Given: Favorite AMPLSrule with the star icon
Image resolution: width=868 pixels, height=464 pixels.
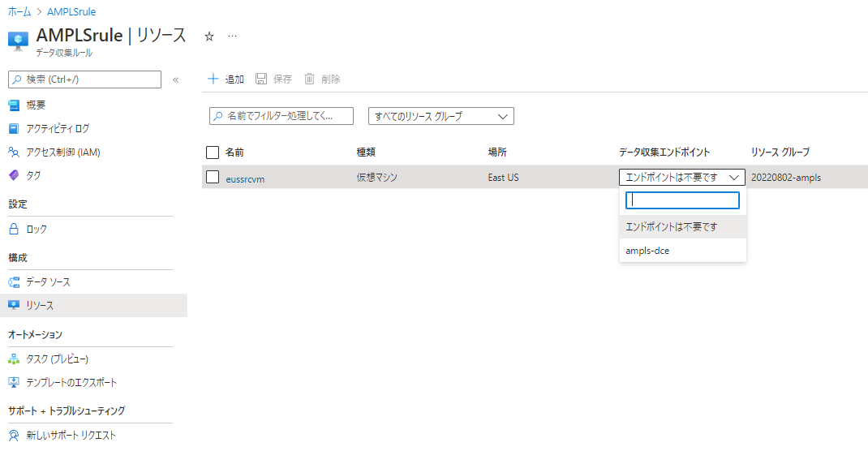Looking at the screenshot, I should 209,37.
